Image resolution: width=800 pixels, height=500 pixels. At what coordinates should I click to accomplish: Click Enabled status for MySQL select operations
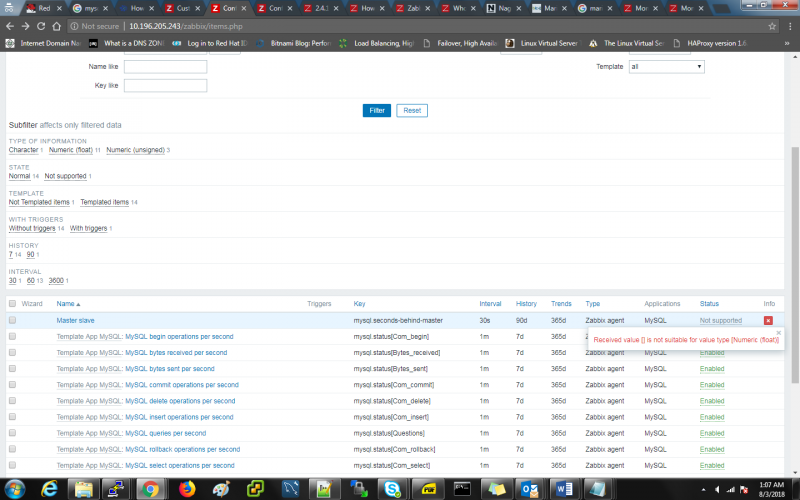click(712, 465)
